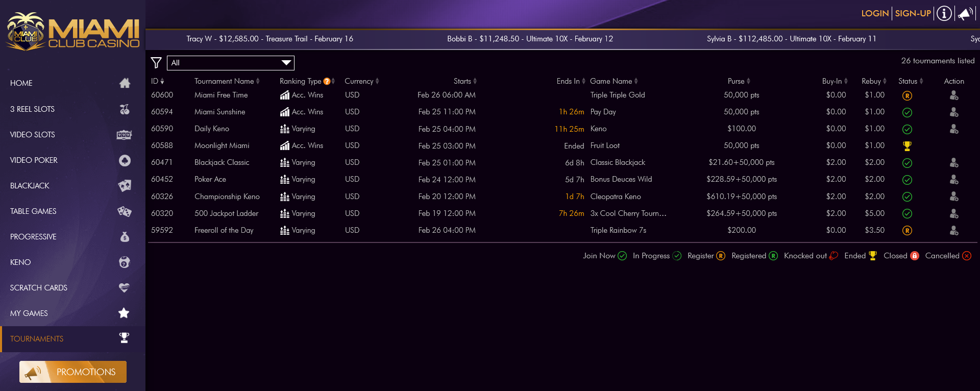Image resolution: width=980 pixels, height=391 pixels.
Task: Click the trophy icon for Moonlight Miami
Action: [x=907, y=146]
